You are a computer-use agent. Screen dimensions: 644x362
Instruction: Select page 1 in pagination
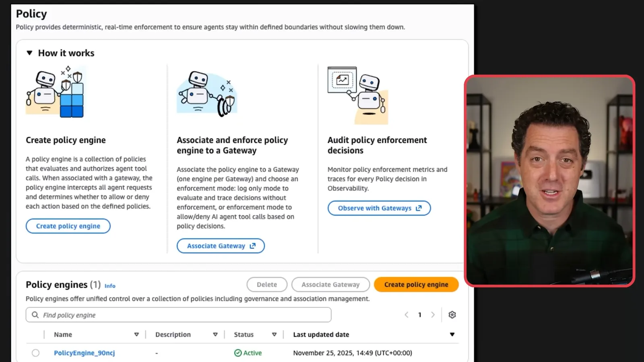[419, 315]
